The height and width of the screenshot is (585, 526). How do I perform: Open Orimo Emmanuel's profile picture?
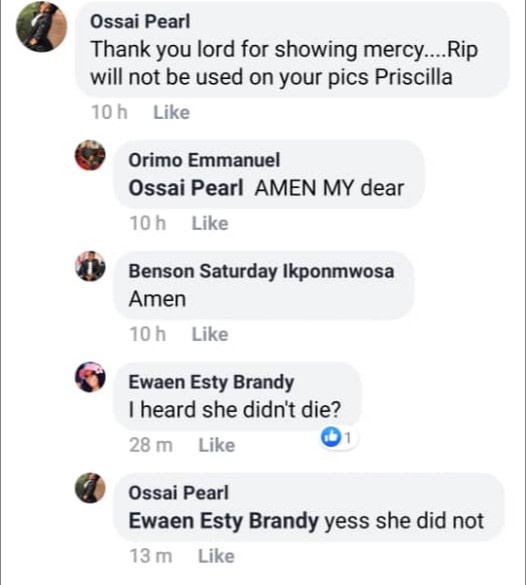(x=90, y=155)
